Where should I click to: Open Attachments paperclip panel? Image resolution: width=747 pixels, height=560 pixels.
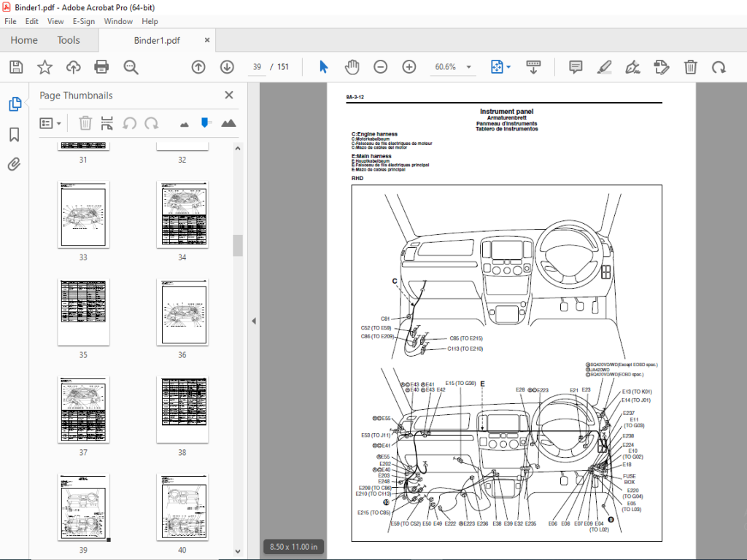point(15,165)
